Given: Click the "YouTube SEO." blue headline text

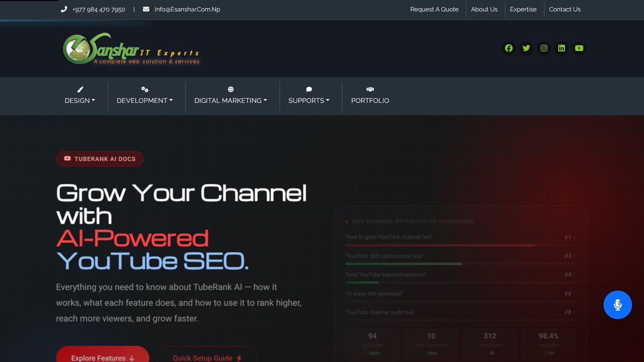Looking at the screenshot, I should 152,261.
